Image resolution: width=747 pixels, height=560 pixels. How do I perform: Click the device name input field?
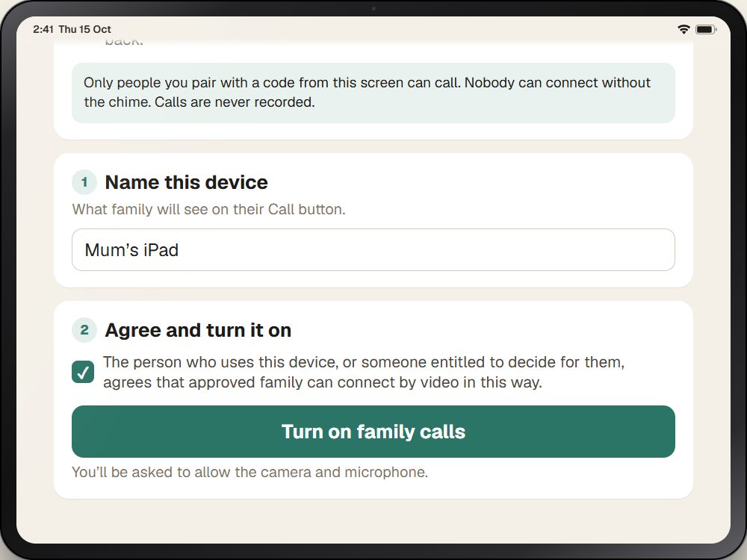click(373, 250)
